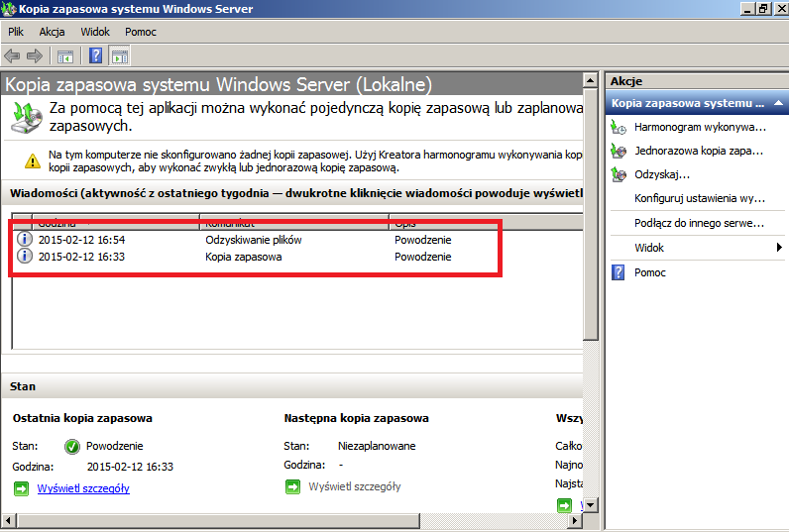Click the yellow warning triangle icon
Screen dimensions: 789x532
click(x=33, y=160)
